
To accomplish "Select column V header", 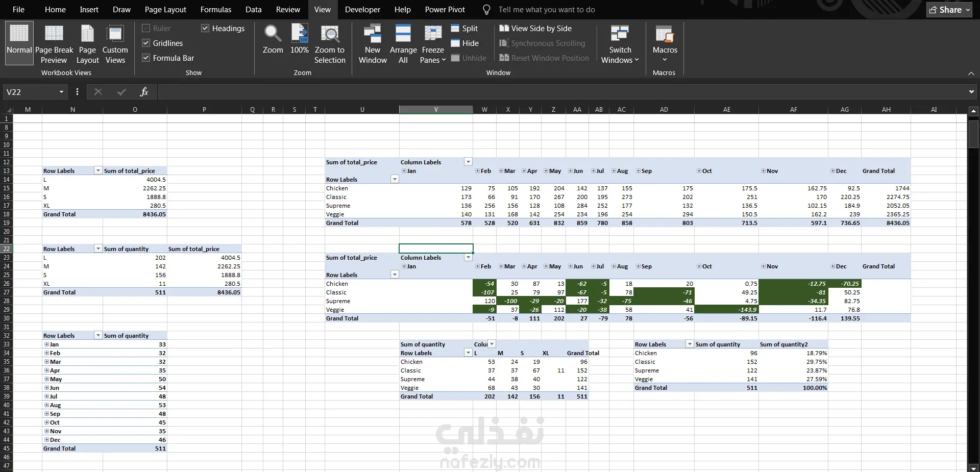I will pos(436,110).
